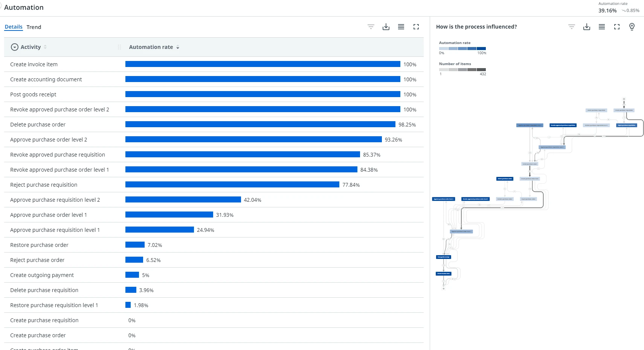Click the 42.04% automation rate bar

[183, 199]
